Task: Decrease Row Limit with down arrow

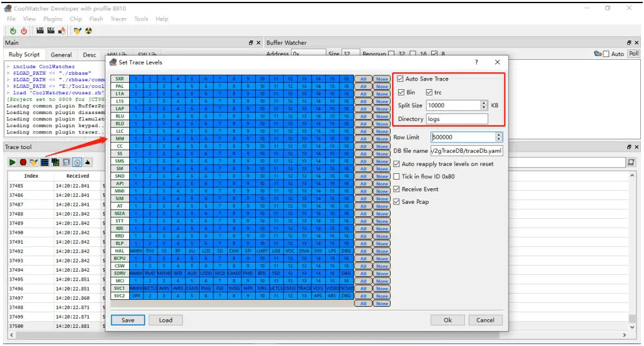Action: click(499, 140)
